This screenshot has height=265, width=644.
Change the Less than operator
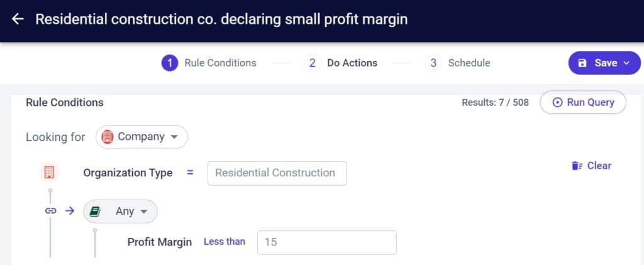(225, 242)
